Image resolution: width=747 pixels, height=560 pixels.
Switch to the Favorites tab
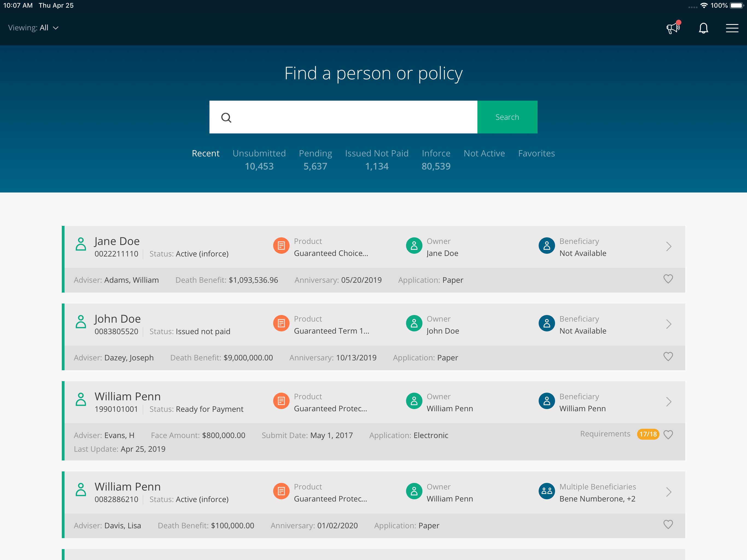pos(537,153)
